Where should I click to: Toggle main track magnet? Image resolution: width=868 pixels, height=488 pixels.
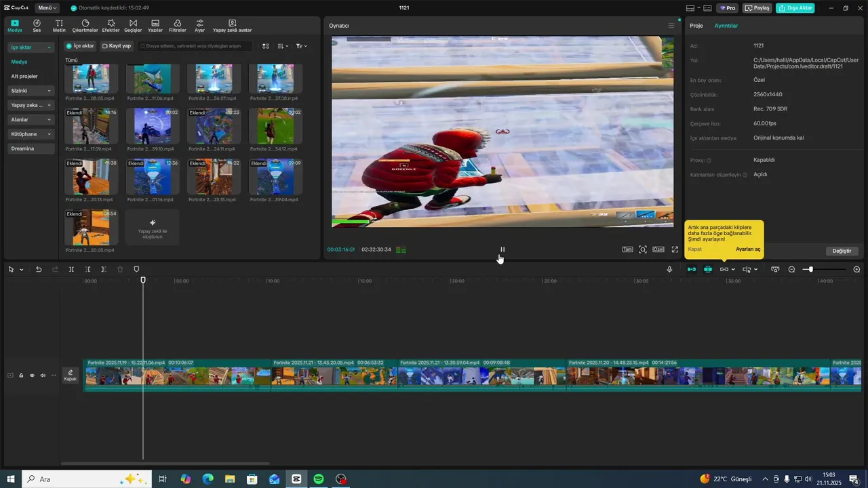pyautogui.click(x=692, y=269)
